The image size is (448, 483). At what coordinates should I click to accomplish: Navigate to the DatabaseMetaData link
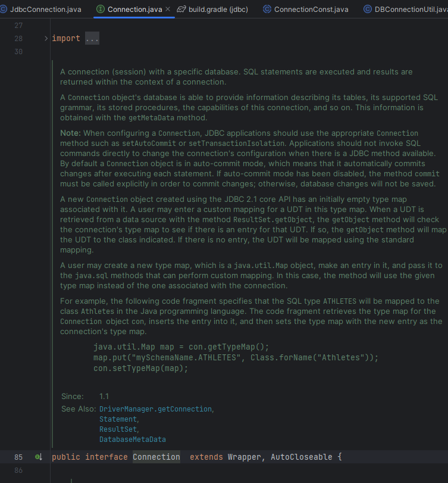[133, 440]
